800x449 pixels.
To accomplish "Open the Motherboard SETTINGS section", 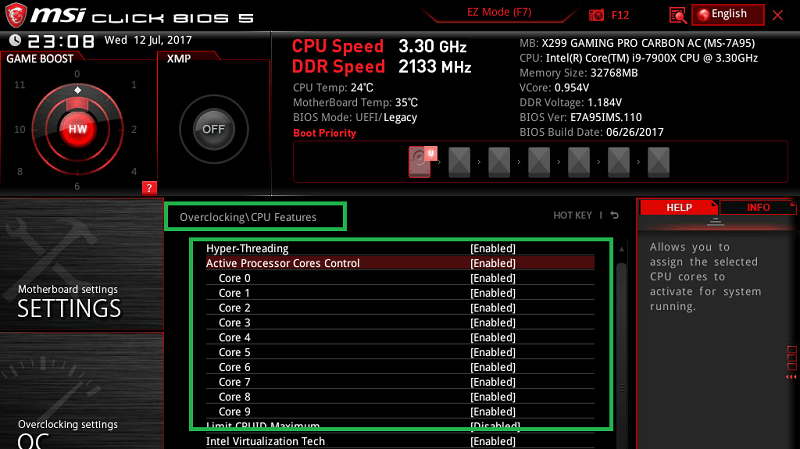I will (x=82, y=265).
